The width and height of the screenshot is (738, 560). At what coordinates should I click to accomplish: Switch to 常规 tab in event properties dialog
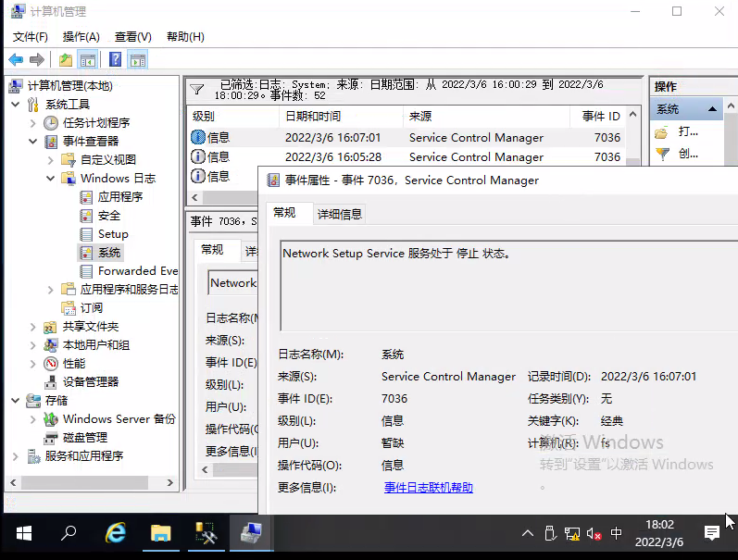click(284, 213)
